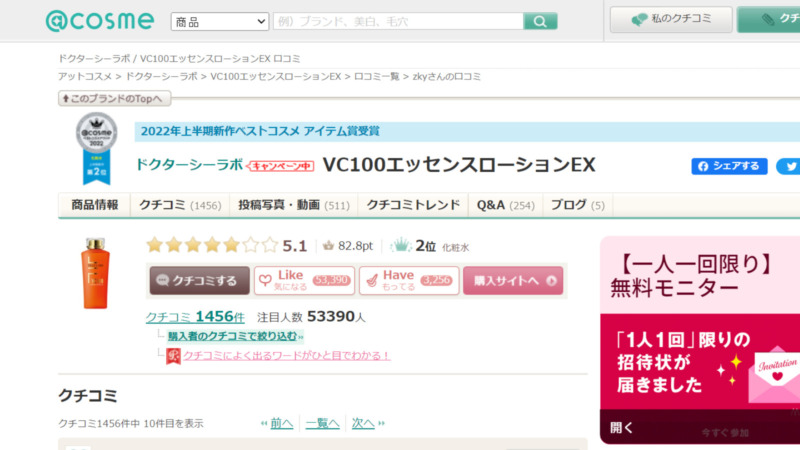Image resolution: width=800 pixels, height=450 pixels.
Task: Click the キャンペーン中 badge
Action: click(280, 166)
